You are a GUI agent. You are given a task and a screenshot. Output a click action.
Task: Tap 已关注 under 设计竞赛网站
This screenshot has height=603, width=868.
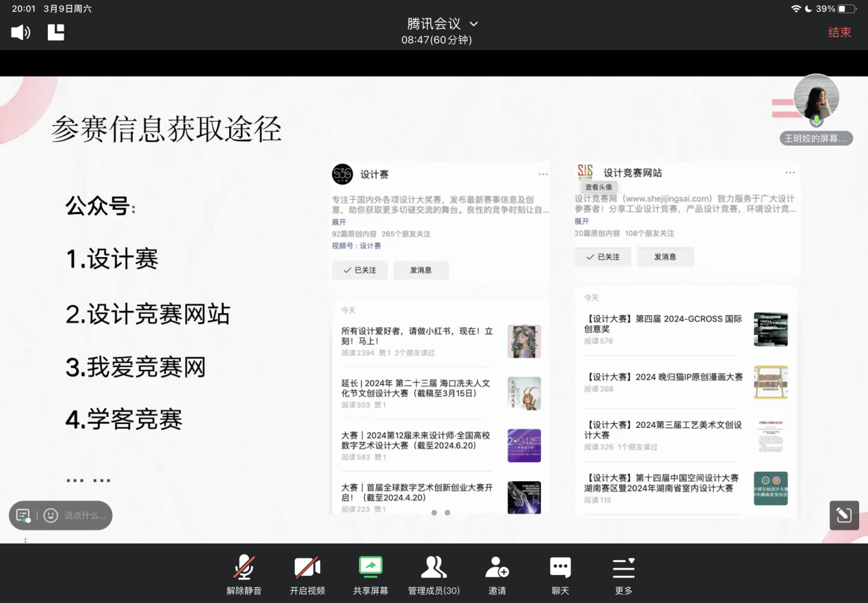coord(603,257)
